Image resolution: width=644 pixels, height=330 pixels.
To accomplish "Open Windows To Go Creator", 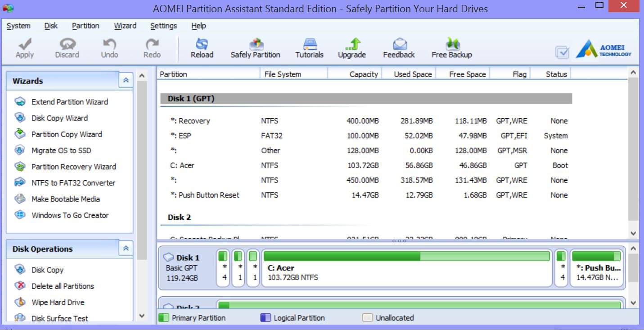I will click(70, 215).
